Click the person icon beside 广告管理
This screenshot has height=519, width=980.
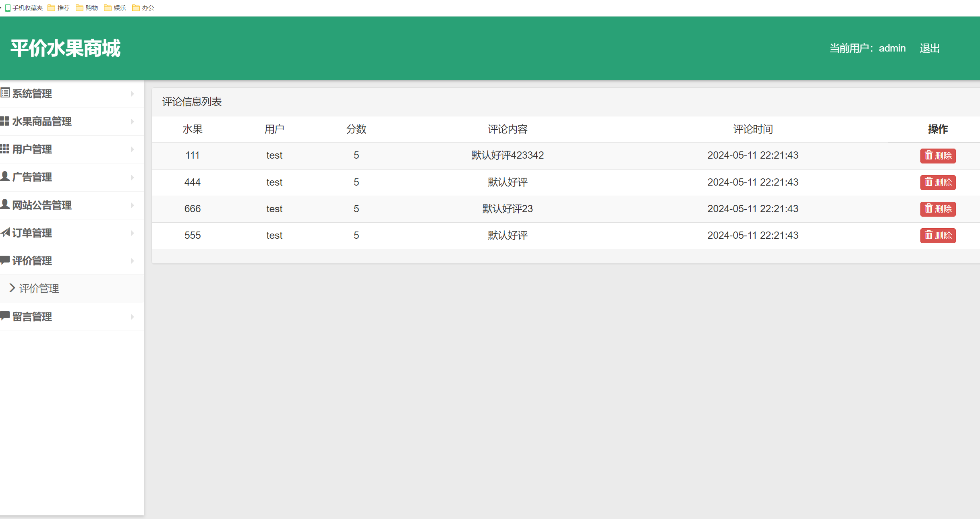[5, 176]
